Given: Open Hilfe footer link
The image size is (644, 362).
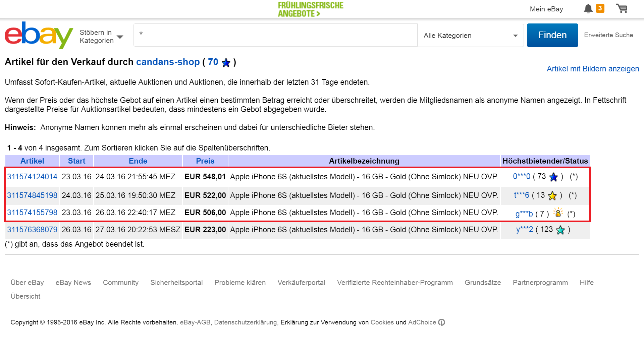Looking at the screenshot, I should (587, 283).
